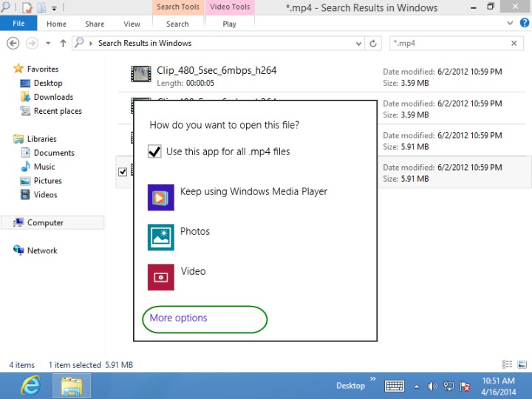Open the File menu
Image resolution: width=532 pixels, height=399 pixels.
[x=18, y=24]
